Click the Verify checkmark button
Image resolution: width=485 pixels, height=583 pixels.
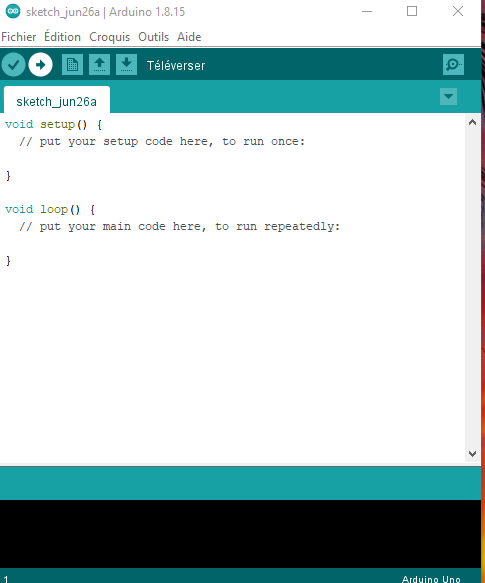tap(13, 65)
